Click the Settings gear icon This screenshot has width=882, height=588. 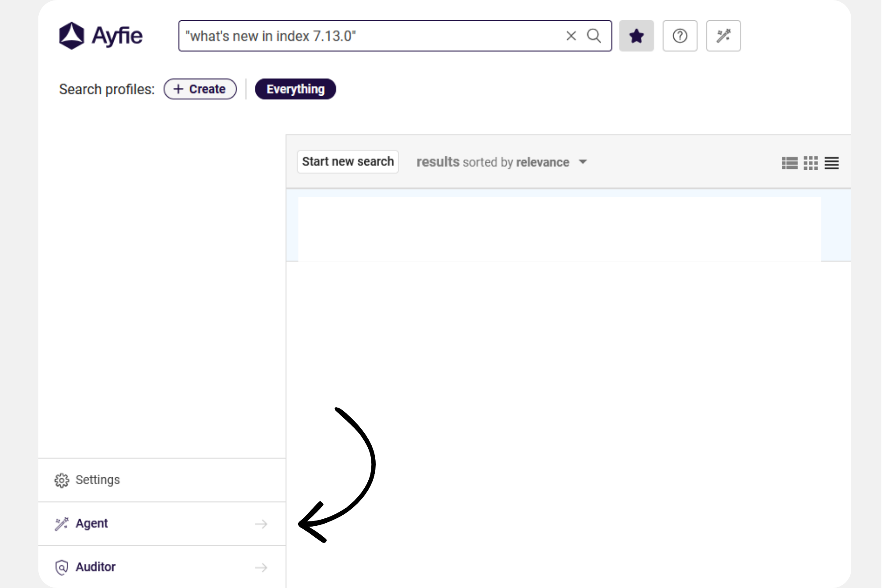62,480
